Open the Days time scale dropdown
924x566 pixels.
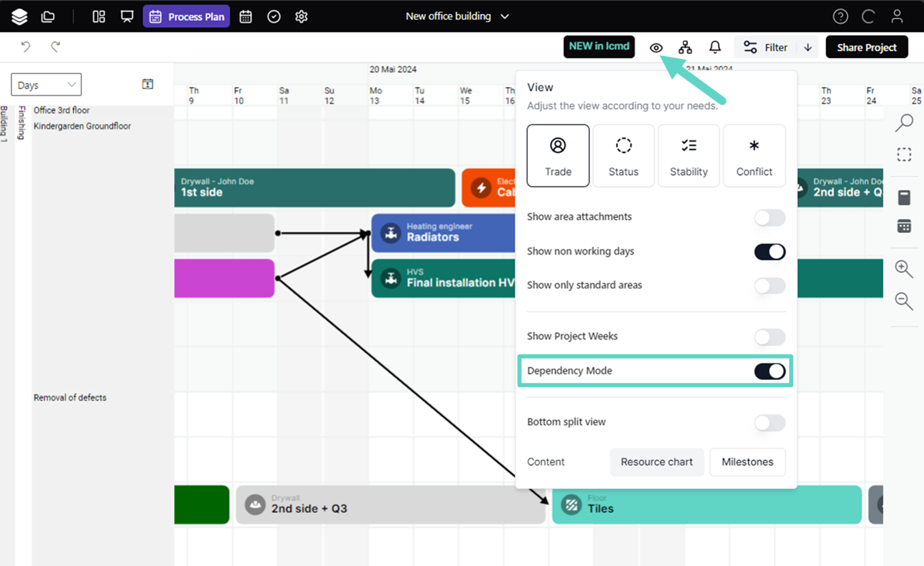[46, 85]
